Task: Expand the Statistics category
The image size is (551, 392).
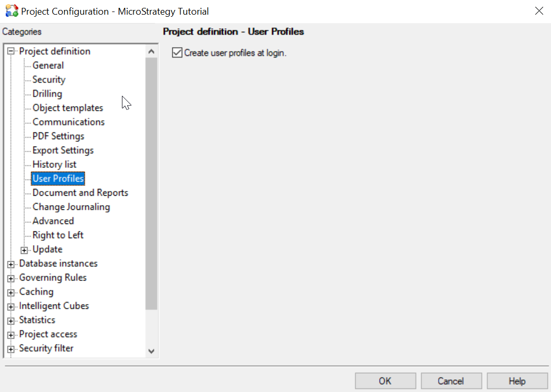Action: click(11, 320)
